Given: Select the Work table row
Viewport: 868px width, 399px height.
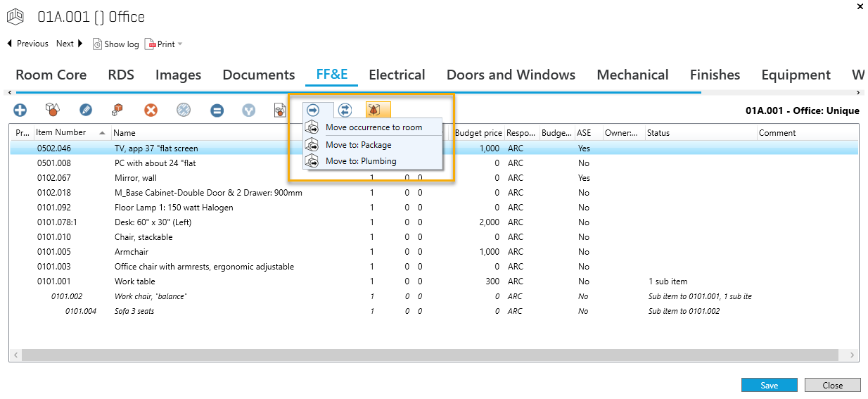Looking at the screenshot, I should pos(134,281).
